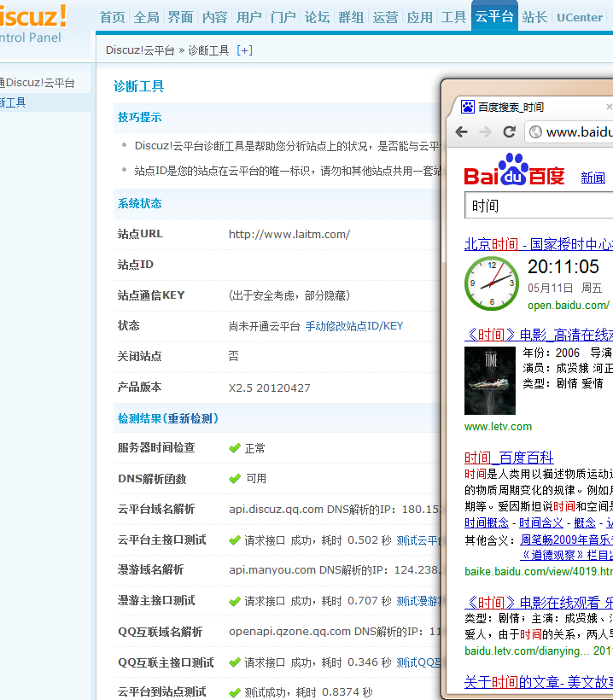Click the product version value X2.5 20120427

[x=269, y=388]
